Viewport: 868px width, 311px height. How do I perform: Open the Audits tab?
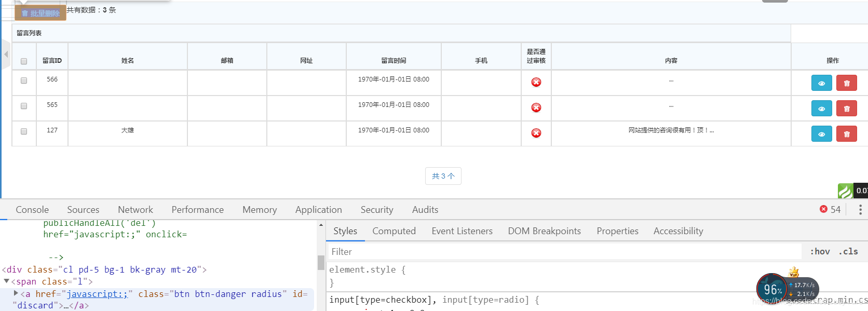425,210
